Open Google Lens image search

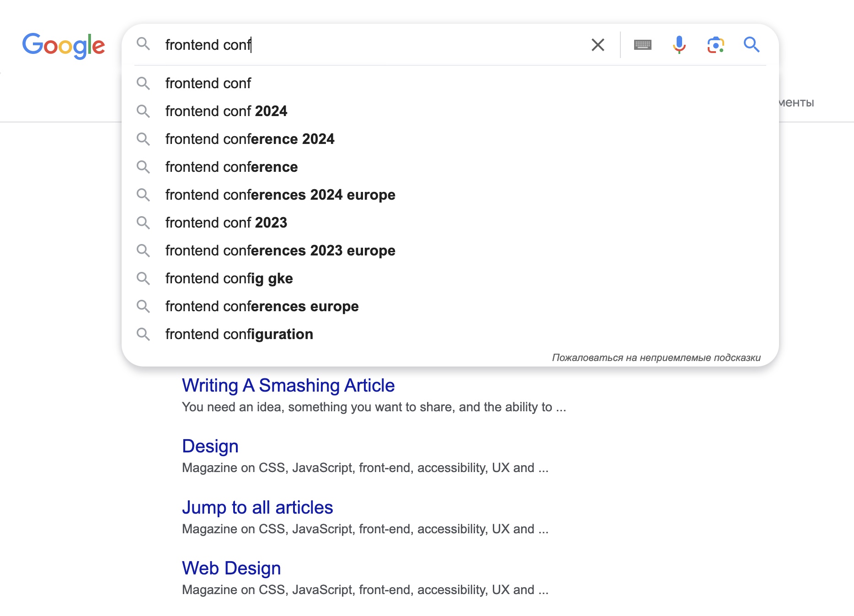715,45
